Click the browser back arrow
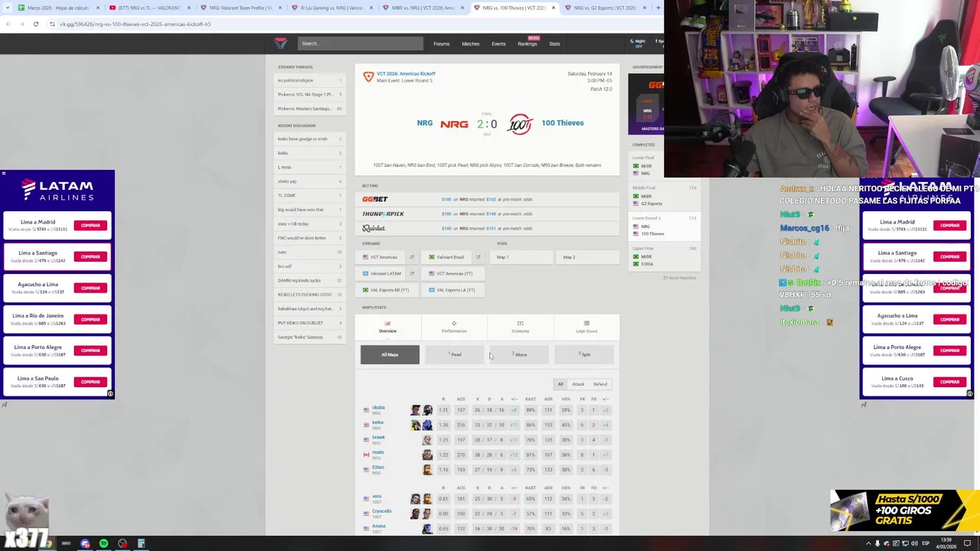The height and width of the screenshot is (551, 980). coord(8,24)
